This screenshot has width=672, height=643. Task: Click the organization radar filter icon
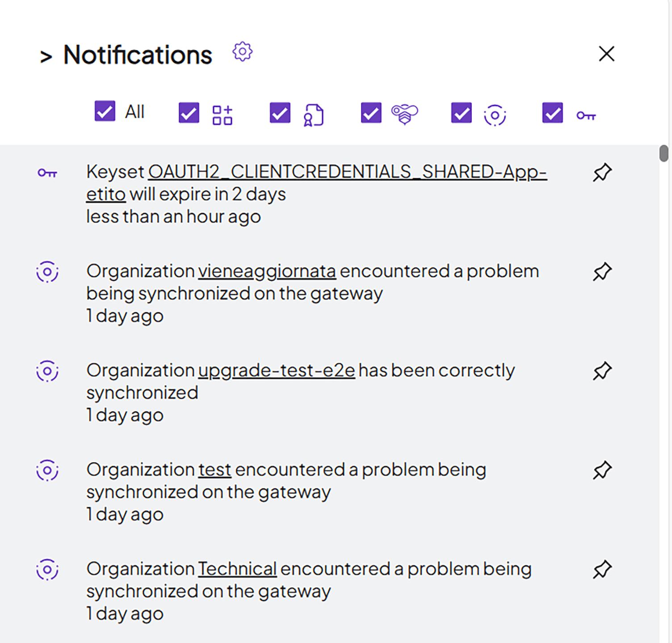click(x=494, y=114)
